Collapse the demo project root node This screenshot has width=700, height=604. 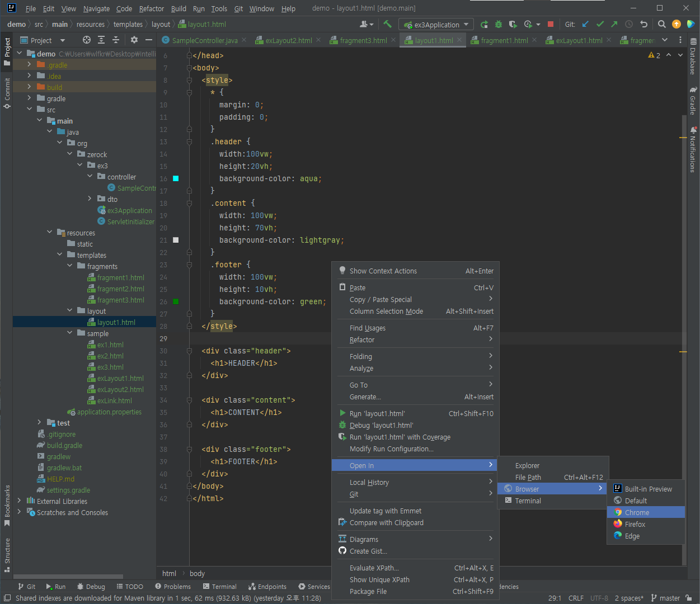click(x=20, y=54)
